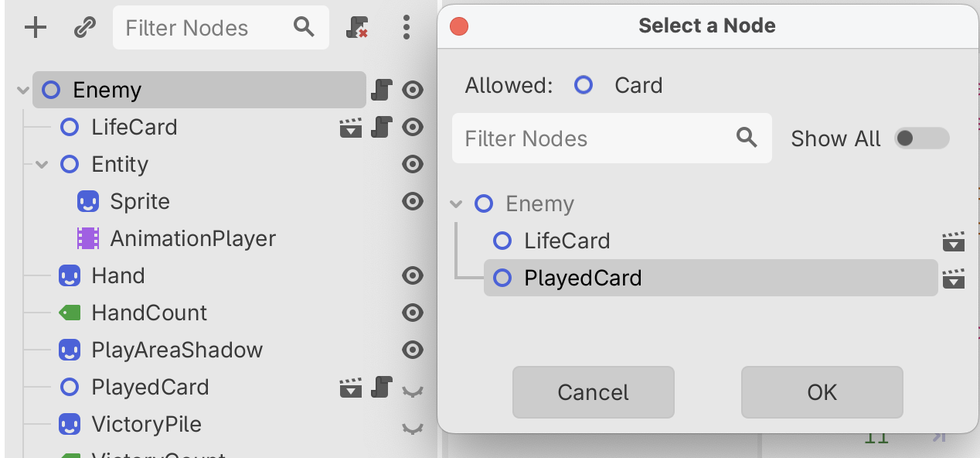Collapse the Entity node children

(41, 165)
